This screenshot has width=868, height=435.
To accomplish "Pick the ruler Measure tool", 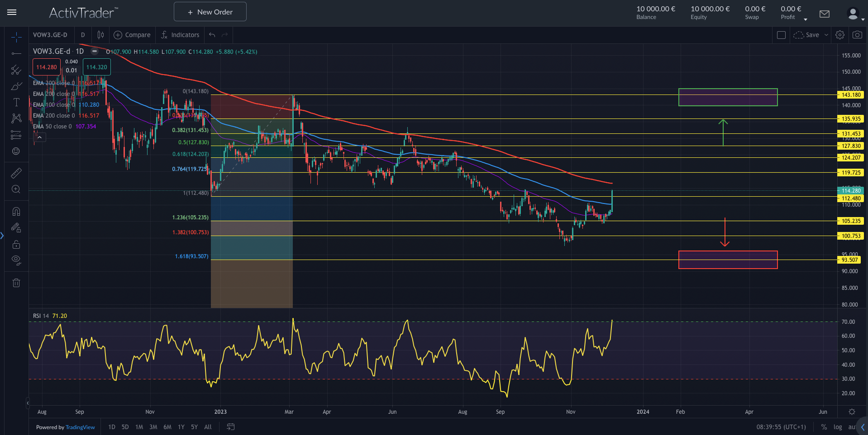I will pyautogui.click(x=16, y=173).
